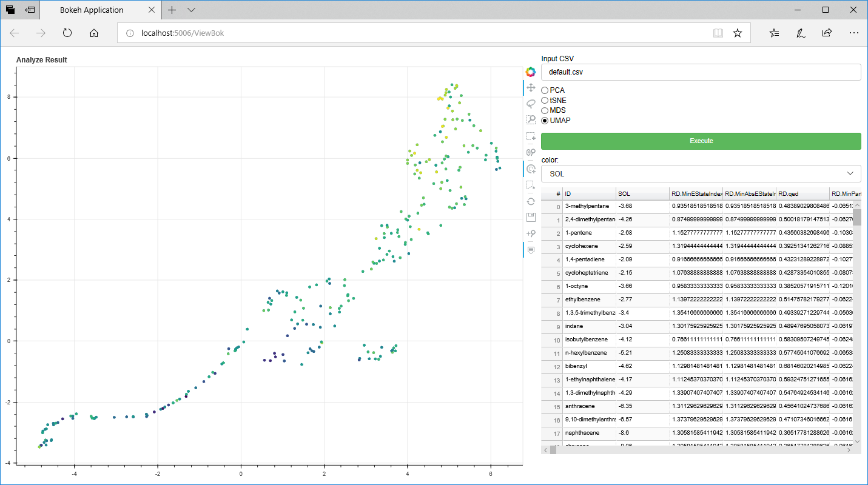Choose the tSNE radio option

click(545, 101)
